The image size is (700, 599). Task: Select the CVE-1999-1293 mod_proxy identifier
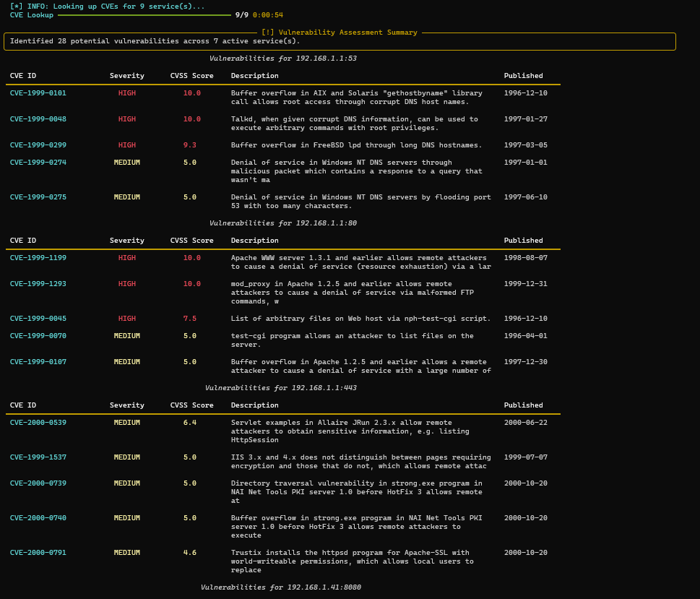(x=38, y=284)
